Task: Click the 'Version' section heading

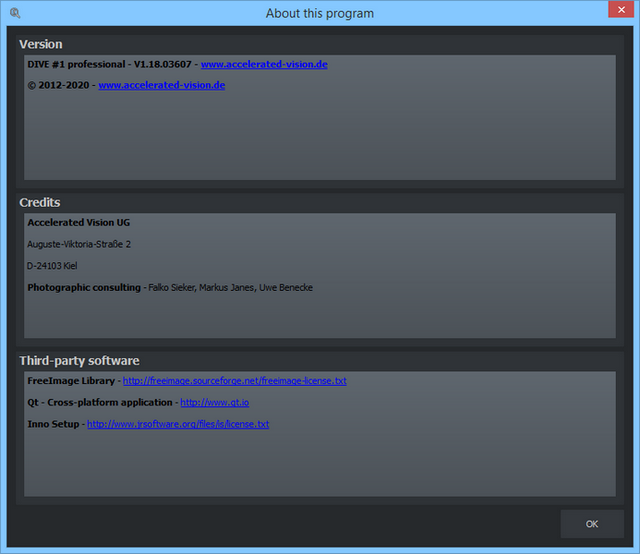Action: tap(41, 44)
